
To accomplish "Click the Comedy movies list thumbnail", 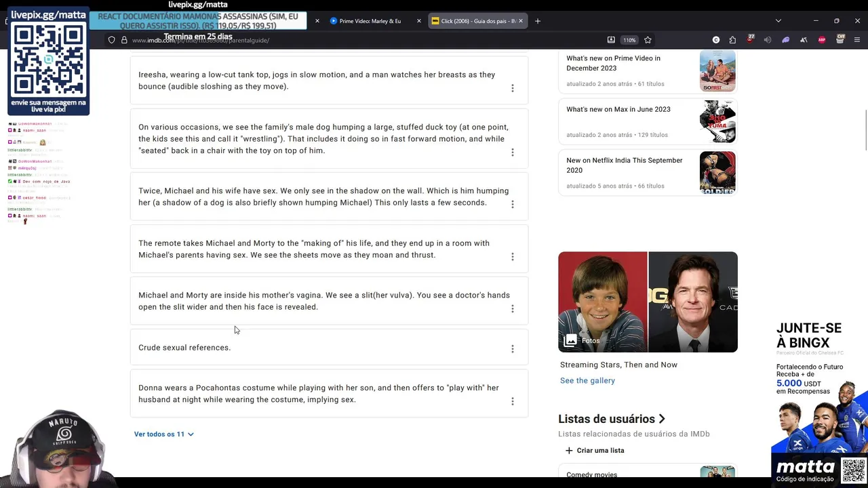I will point(717,471).
